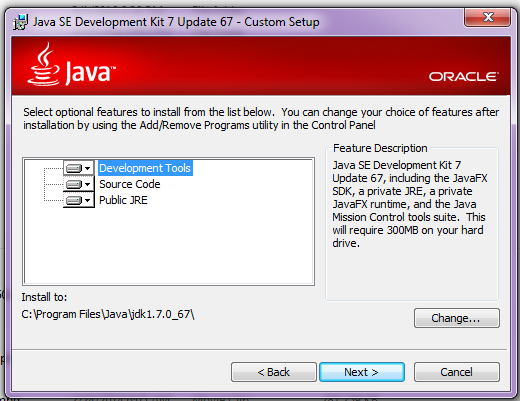Image resolution: width=520 pixels, height=401 pixels.
Task: Select the Development Tools tree item
Action: click(145, 168)
